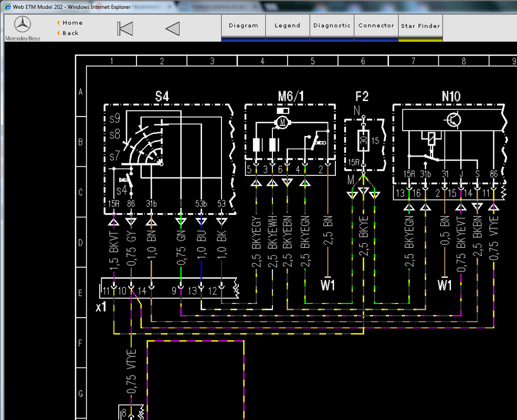Click the orange arrow beside Back
Screen dimensions: 517x420
click(x=58, y=33)
